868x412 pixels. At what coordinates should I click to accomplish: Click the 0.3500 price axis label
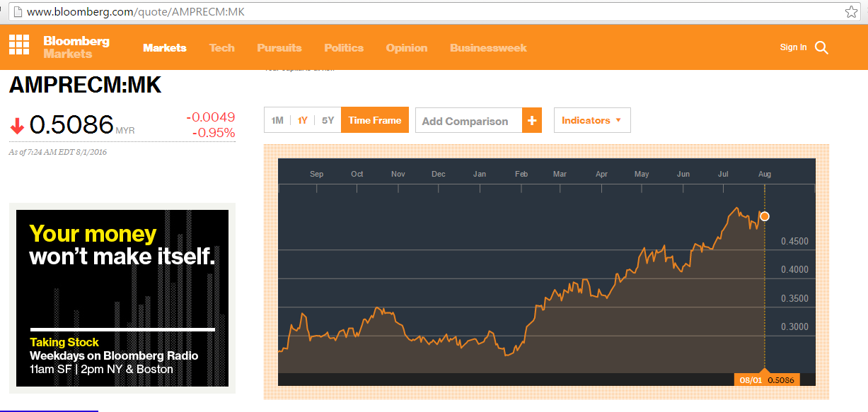(x=794, y=299)
